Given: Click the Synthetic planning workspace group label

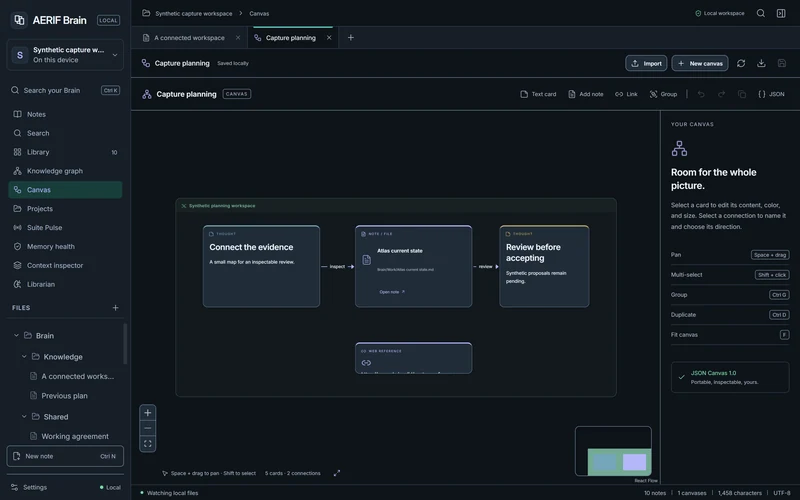Looking at the screenshot, I should click(x=222, y=206).
